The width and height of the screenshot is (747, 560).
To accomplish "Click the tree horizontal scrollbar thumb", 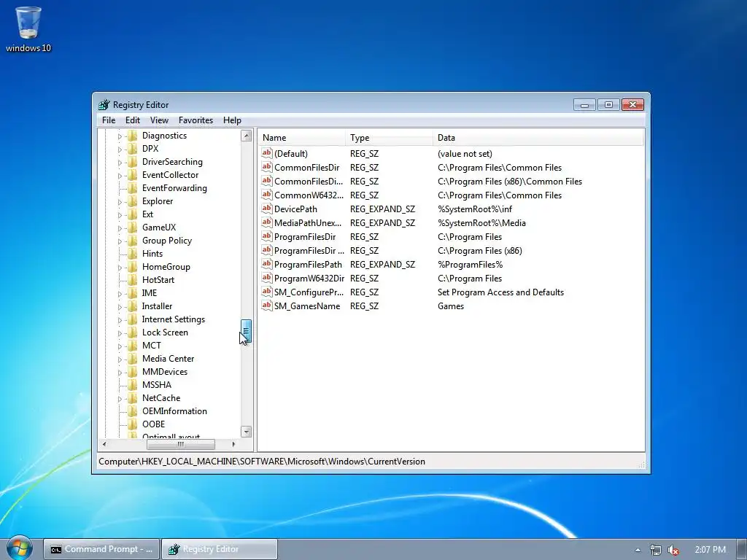I will pos(181,444).
